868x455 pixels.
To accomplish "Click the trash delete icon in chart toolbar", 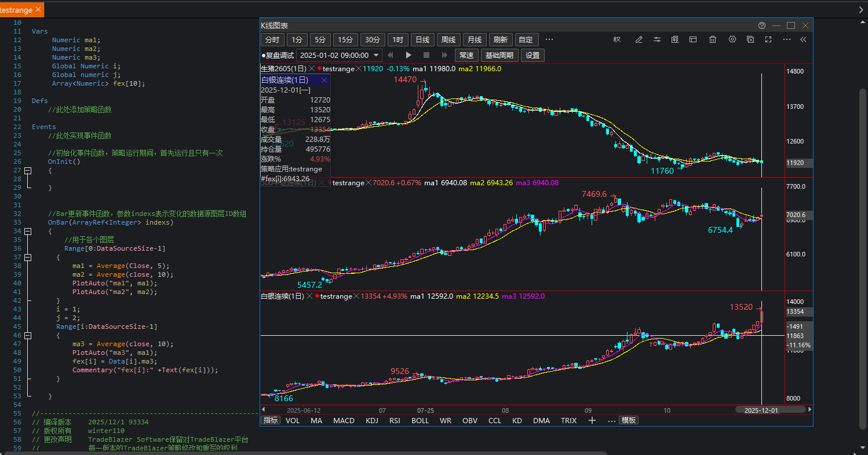I will (713, 40).
